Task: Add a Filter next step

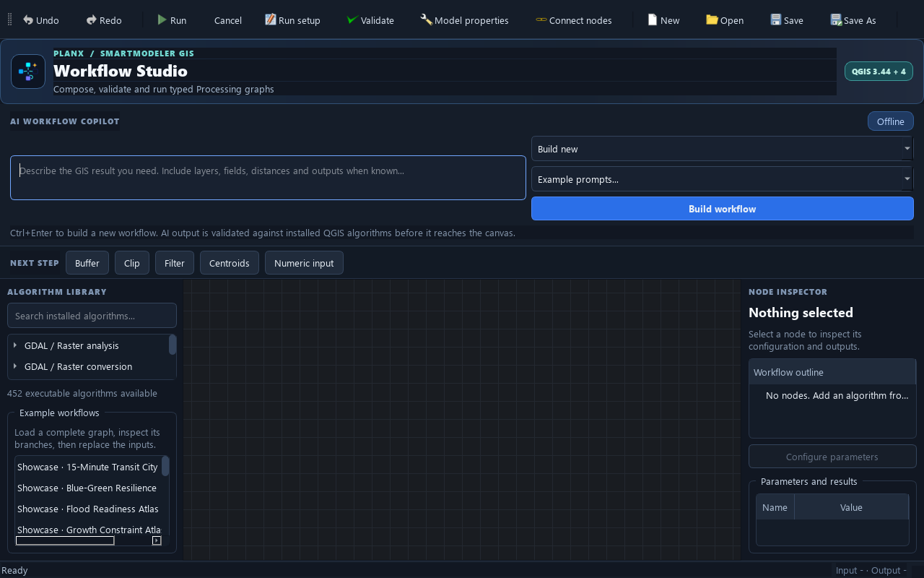Action: tap(175, 263)
